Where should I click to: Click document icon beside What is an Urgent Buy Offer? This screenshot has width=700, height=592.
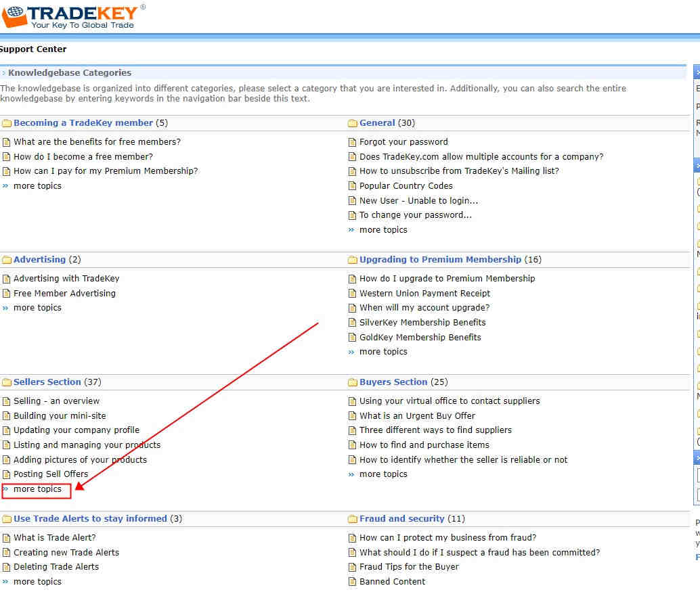(x=352, y=416)
